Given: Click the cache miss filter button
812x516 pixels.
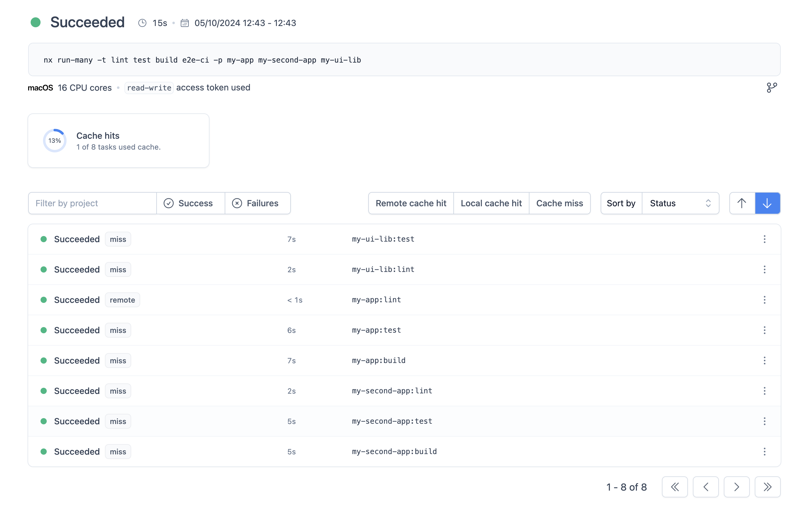Looking at the screenshot, I should point(560,203).
